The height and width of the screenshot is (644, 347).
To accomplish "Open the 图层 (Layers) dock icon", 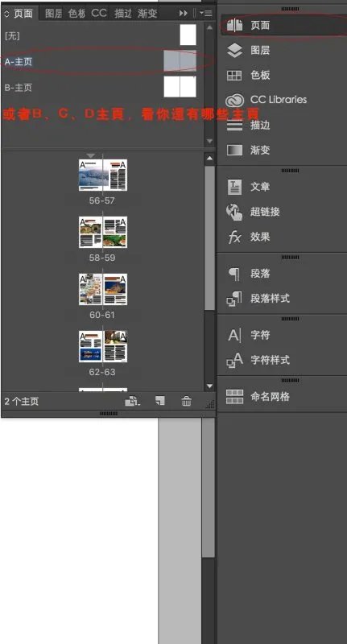I will [234, 51].
